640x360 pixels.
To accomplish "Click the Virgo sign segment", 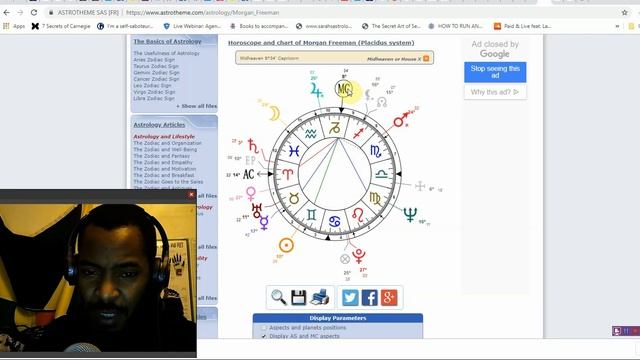I will [375, 198].
